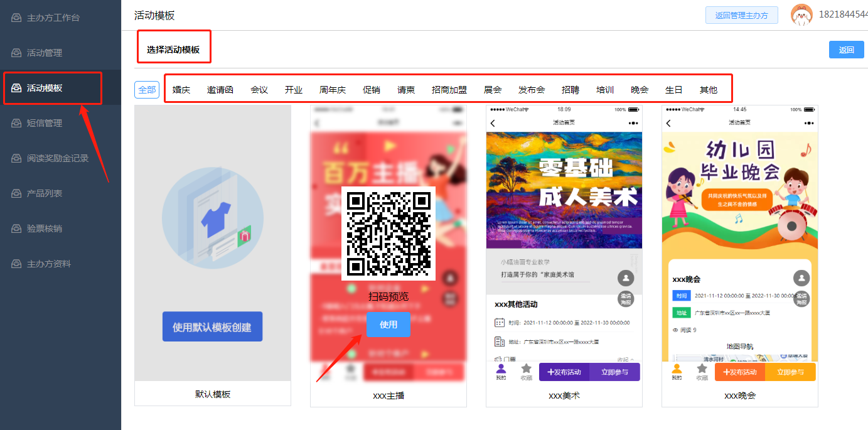
Task: Show templates in the 招商加盟 category
Action: click(449, 90)
